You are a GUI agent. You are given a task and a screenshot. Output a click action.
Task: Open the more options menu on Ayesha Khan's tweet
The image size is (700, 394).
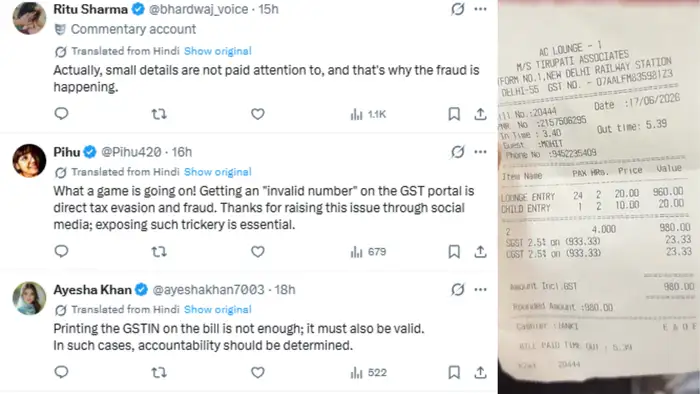pos(480,290)
